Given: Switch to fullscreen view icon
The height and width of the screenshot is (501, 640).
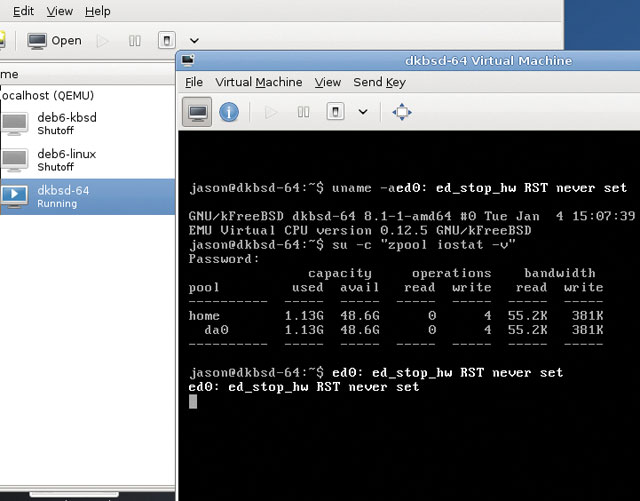Looking at the screenshot, I should point(402,112).
